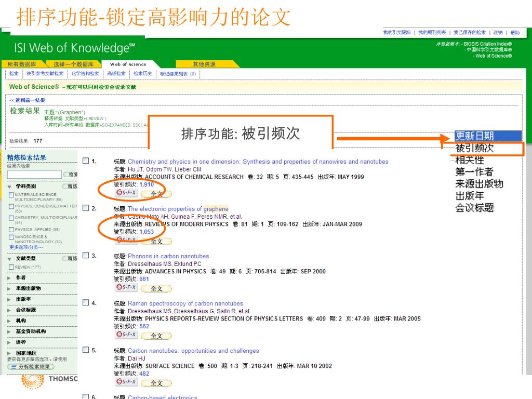Select the Web of Science tab
Image resolution: width=532 pixels, height=399 pixels.
(128, 64)
